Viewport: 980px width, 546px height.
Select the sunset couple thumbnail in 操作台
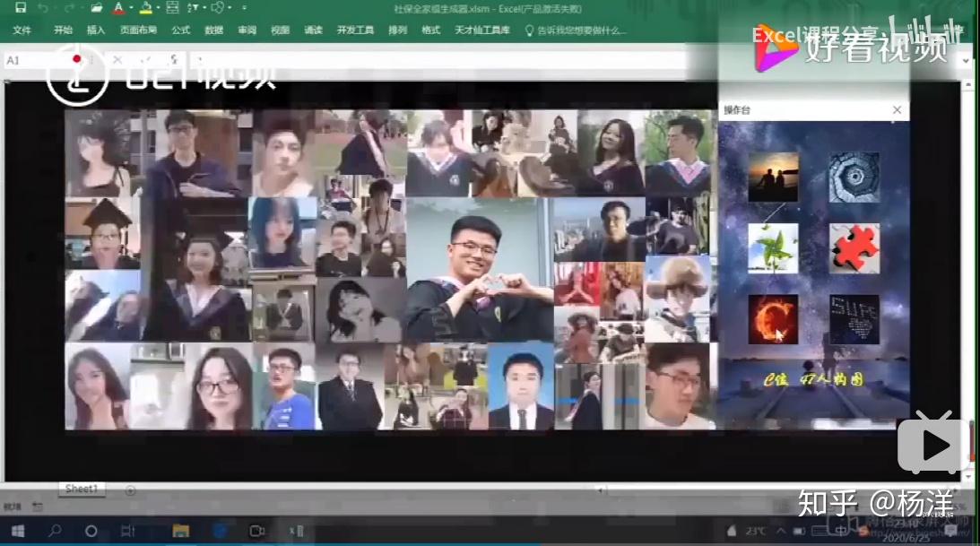coord(773,177)
